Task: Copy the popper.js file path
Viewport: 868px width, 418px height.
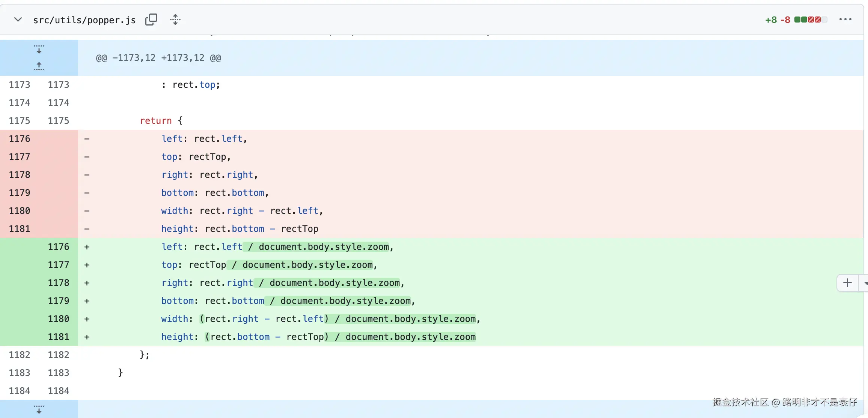Action: (x=151, y=20)
